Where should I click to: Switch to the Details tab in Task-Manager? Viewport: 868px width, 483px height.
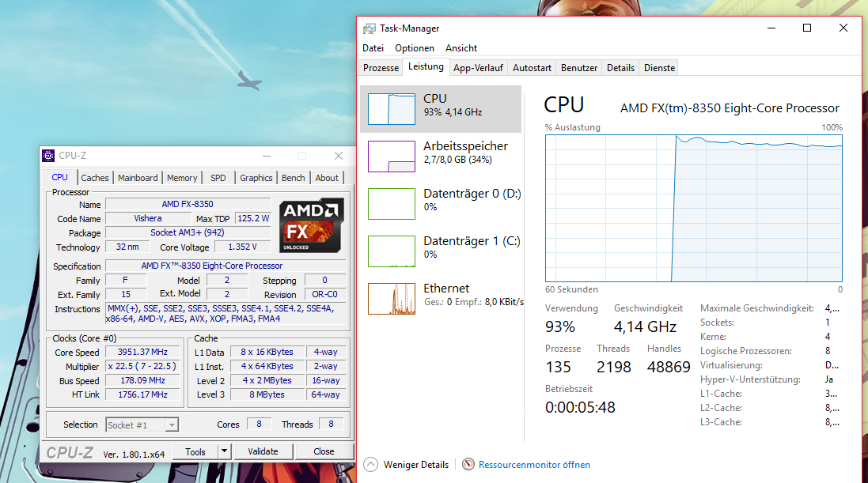[620, 68]
